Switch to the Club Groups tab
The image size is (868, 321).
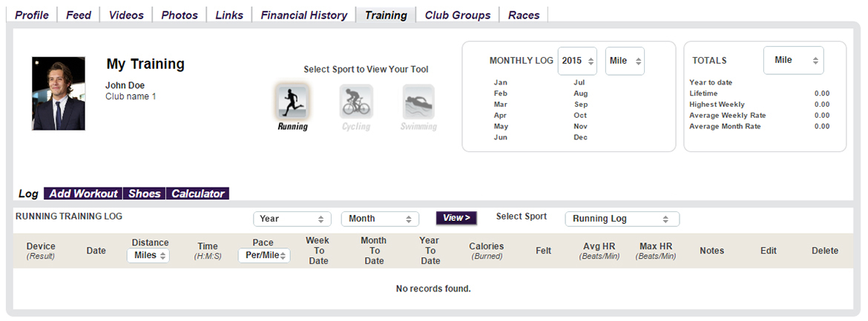click(x=457, y=15)
